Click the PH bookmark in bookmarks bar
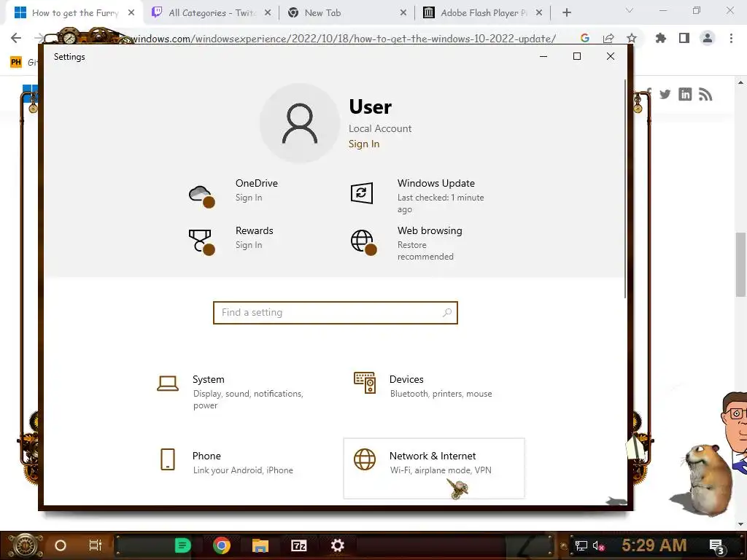The width and height of the screenshot is (747, 560). (x=16, y=62)
